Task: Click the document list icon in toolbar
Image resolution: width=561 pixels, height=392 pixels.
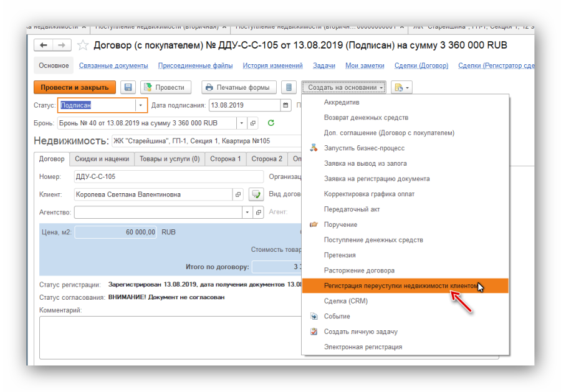Action: pos(289,88)
